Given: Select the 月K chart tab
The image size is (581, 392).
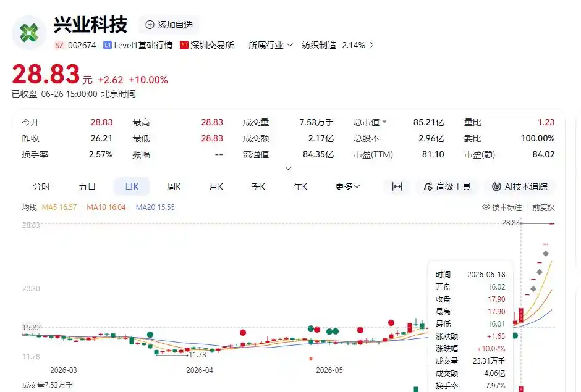Looking at the screenshot, I should coord(216,186).
